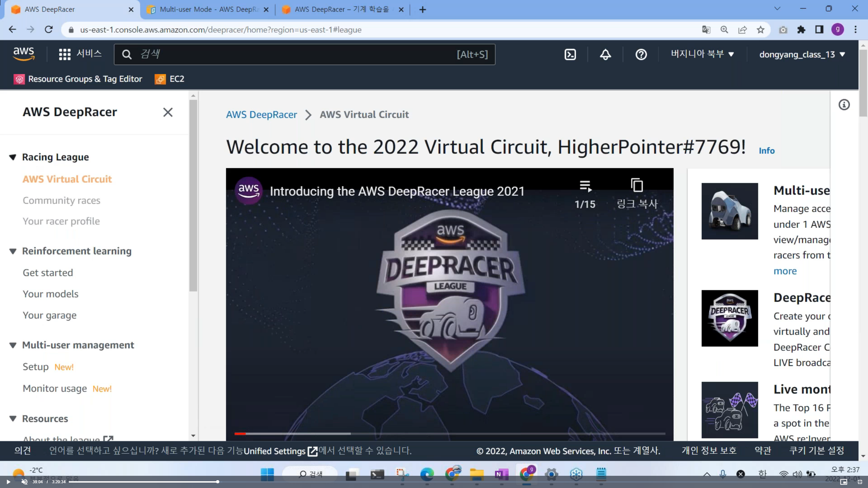Click the AWS logo home icon
868x488 pixels.
pyautogui.click(x=24, y=54)
